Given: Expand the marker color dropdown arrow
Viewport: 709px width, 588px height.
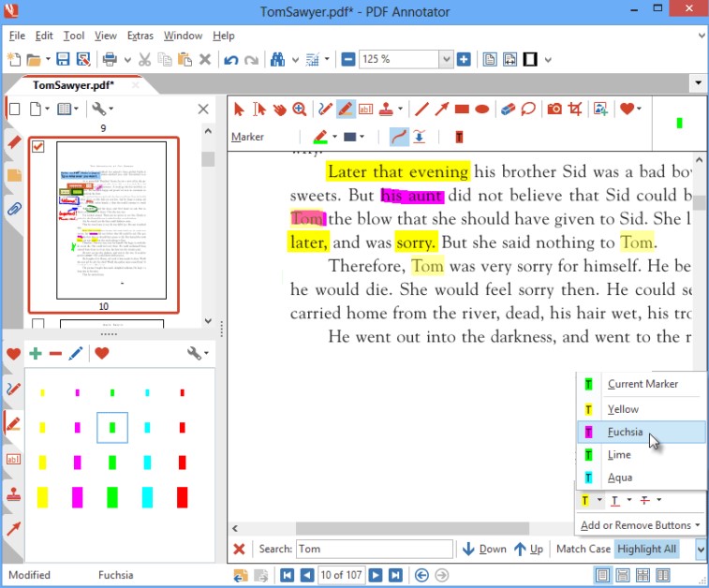Looking at the screenshot, I should 334,137.
